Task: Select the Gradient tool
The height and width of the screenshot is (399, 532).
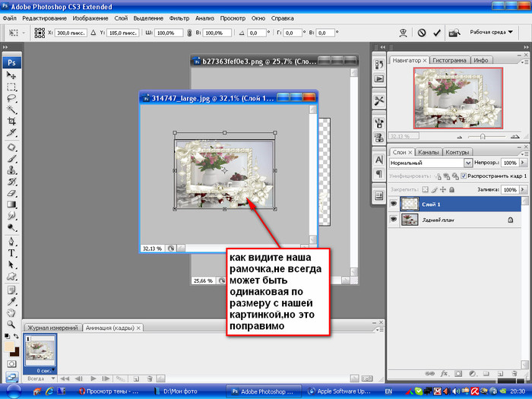Action: click(x=11, y=204)
